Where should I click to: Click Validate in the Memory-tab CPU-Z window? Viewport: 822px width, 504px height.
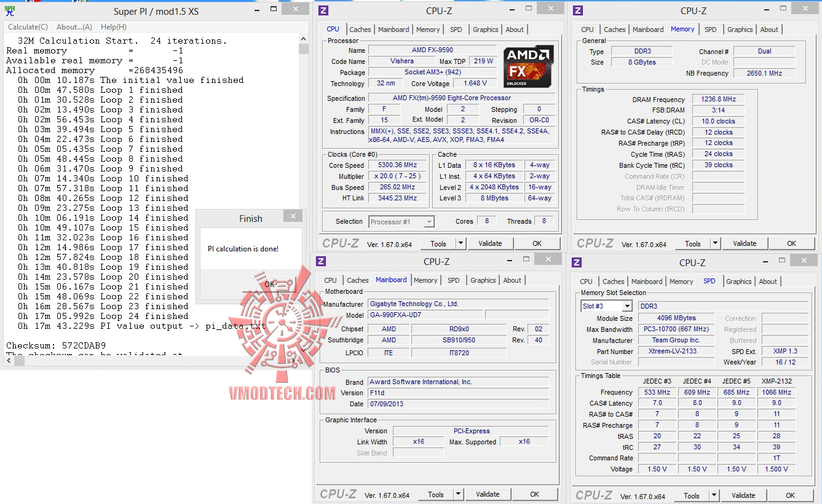[x=745, y=243]
